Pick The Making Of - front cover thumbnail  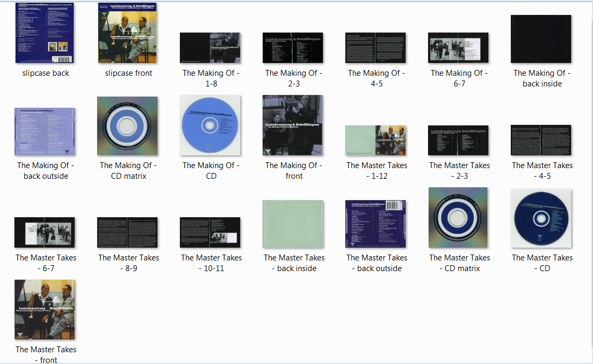click(292, 125)
